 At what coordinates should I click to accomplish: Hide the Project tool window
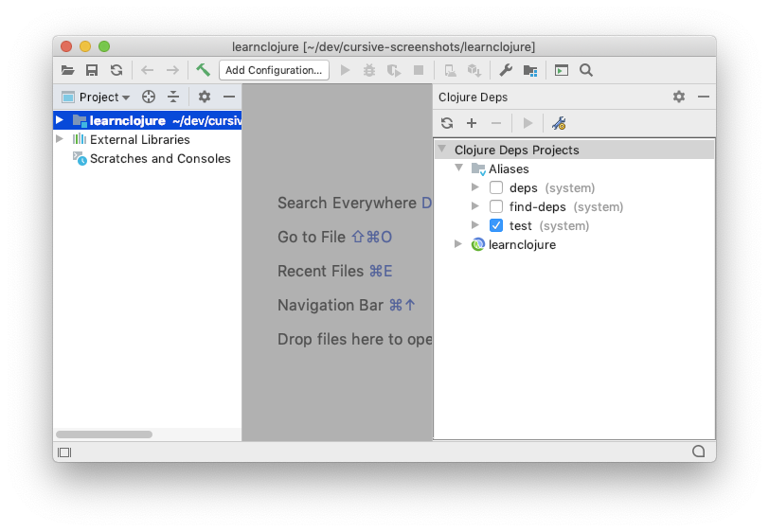click(x=229, y=98)
